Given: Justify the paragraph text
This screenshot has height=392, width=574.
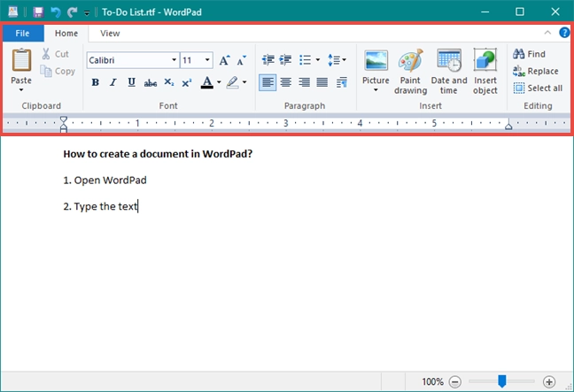Looking at the screenshot, I should [322, 82].
